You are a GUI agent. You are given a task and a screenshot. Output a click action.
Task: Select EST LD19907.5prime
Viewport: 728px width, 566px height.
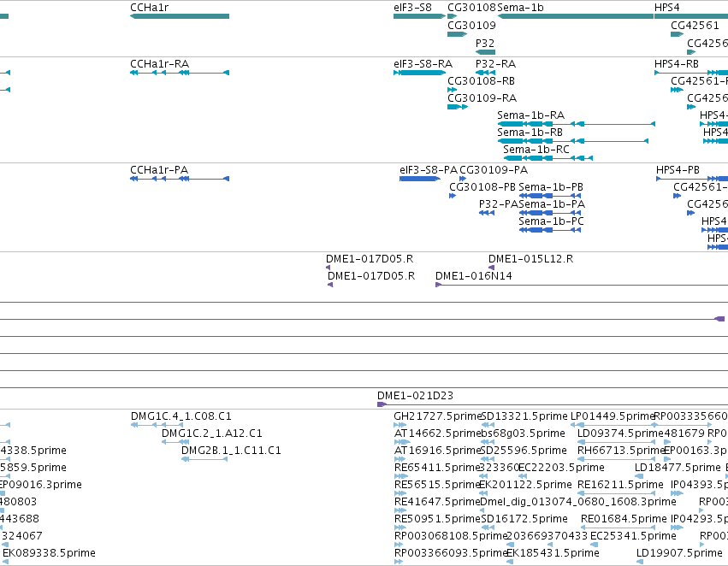[x=640, y=563]
